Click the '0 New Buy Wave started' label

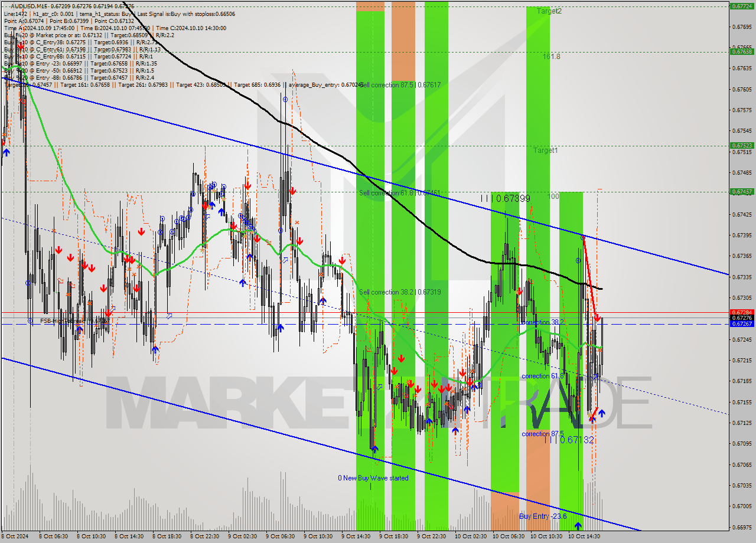373,478
